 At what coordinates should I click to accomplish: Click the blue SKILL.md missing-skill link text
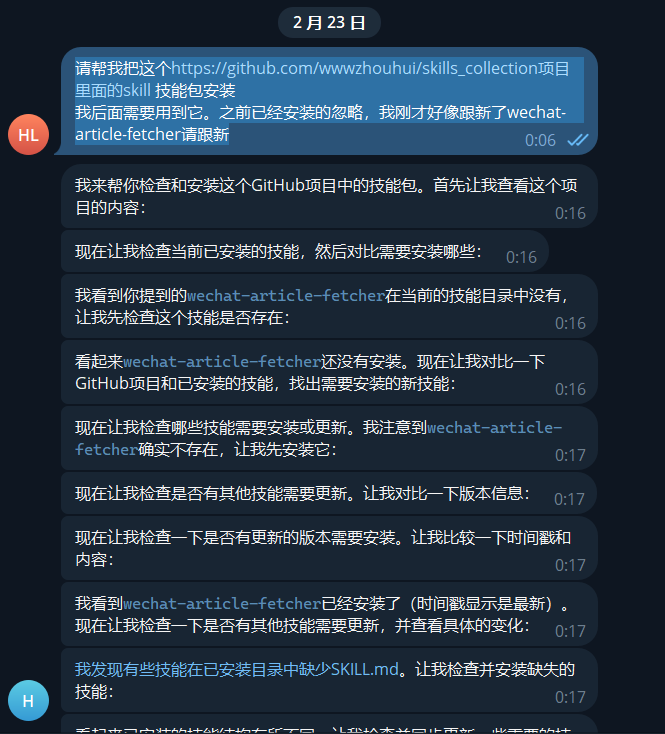[237, 669]
